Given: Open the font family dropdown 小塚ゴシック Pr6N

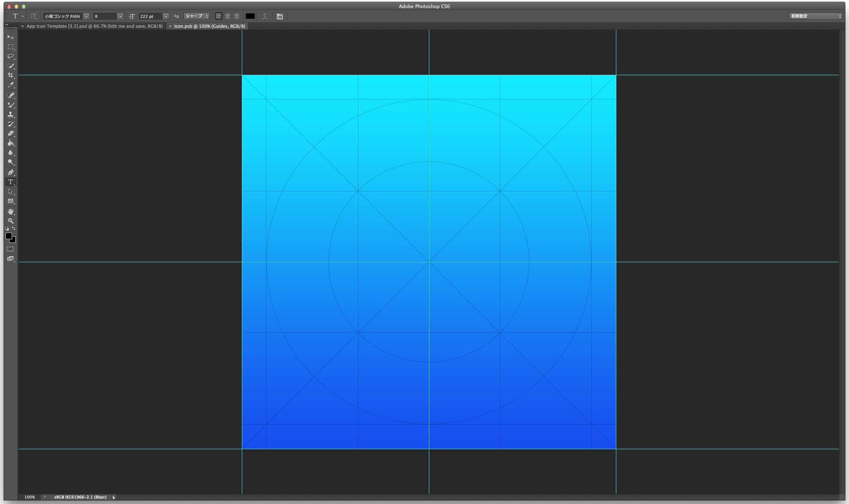Looking at the screenshot, I should pyautogui.click(x=86, y=16).
